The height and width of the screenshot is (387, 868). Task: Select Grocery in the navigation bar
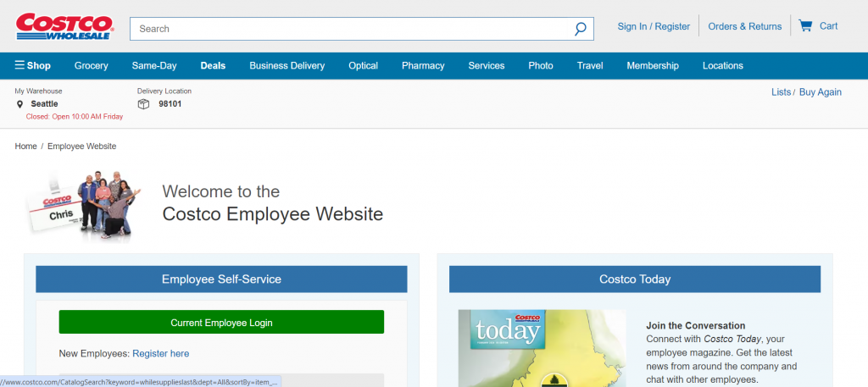click(92, 66)
